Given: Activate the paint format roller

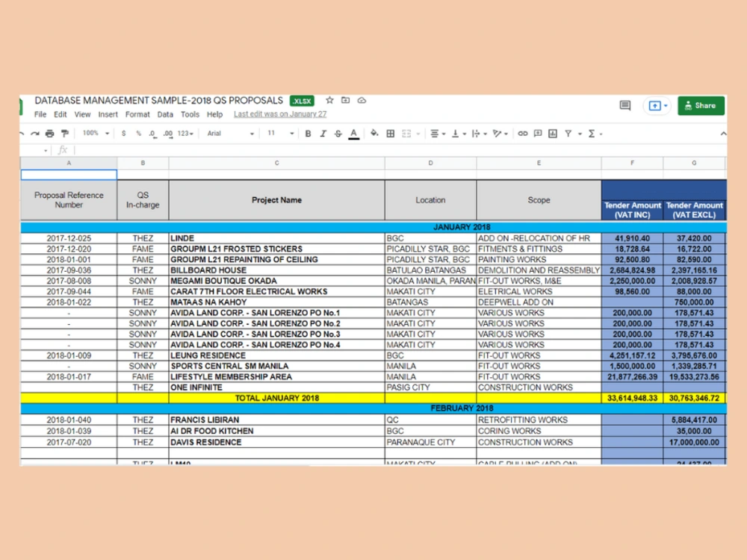Looking at the screenshot, I should pos(65,134).
